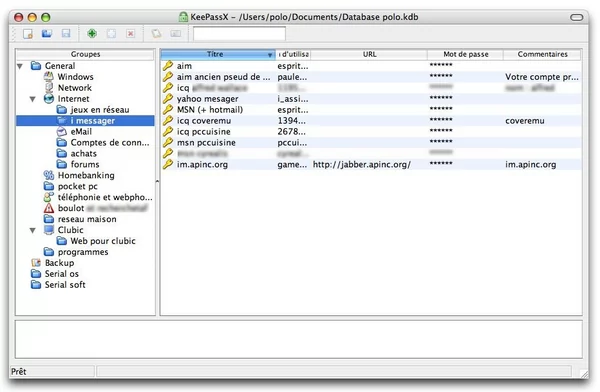The height and width of the screenshot is (392, 600).
Task: Click the Homebanking percent icon
Action: coord(49,175)
